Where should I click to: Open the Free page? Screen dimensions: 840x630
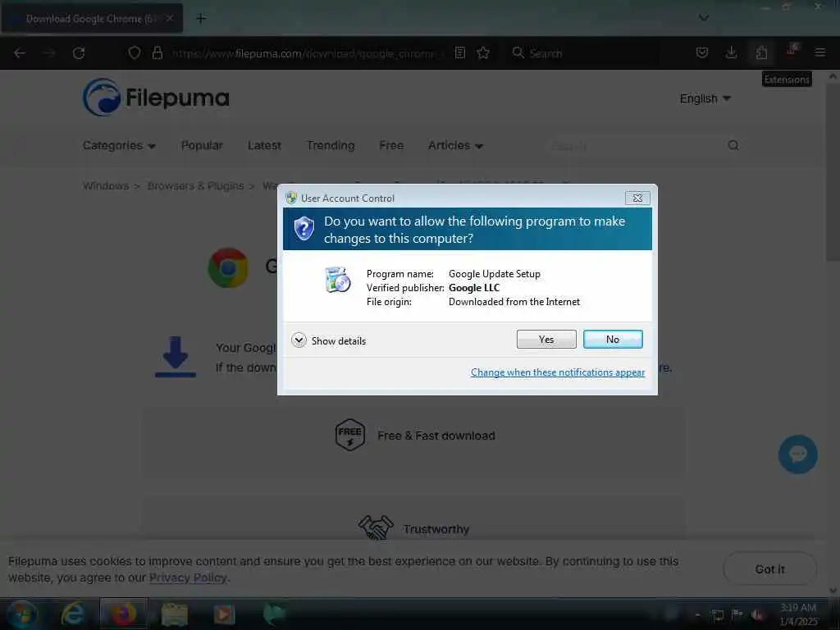[x=391, y=146]
